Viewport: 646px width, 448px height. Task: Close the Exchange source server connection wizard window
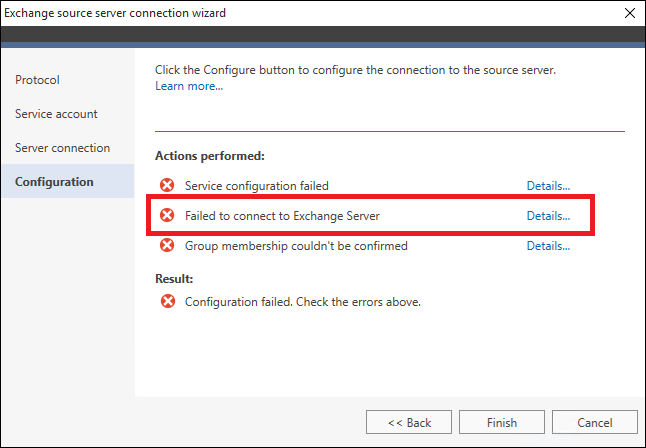(x=630, y=13)
